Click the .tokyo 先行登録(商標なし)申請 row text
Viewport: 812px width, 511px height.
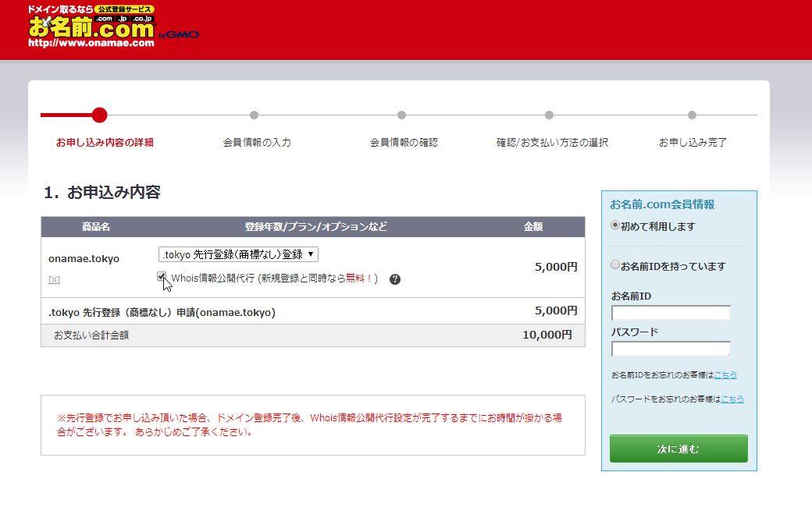pos(162,312)
